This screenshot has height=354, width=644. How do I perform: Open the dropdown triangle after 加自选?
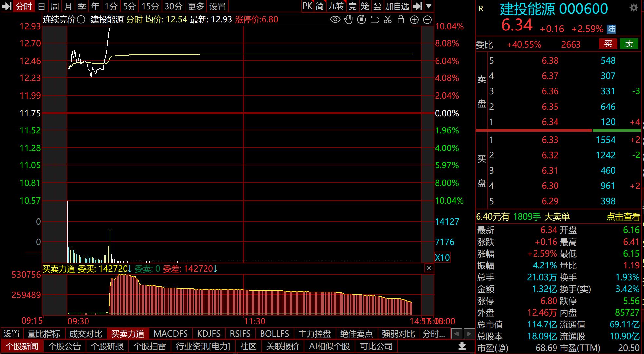(429, 6)
